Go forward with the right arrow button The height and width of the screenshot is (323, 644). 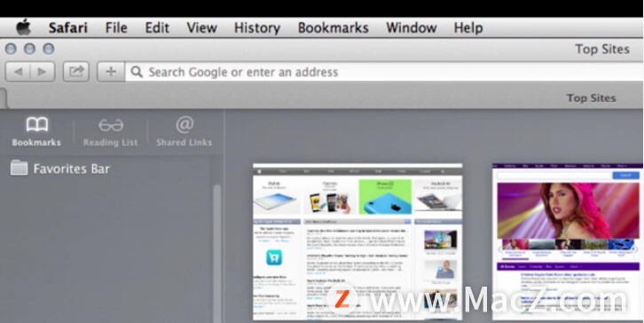tap(43, 72)
